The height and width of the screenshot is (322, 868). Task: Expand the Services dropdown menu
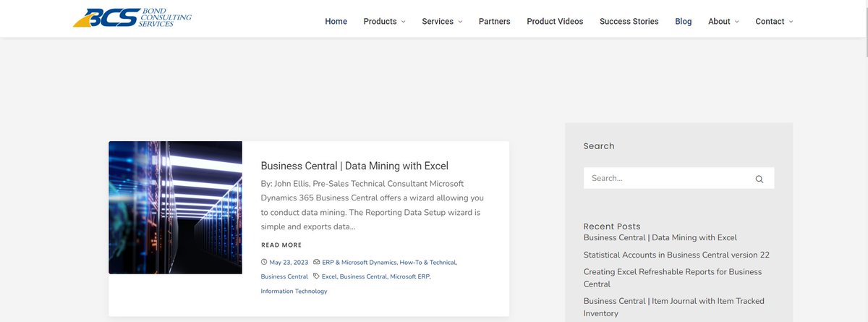click(442, 21)
